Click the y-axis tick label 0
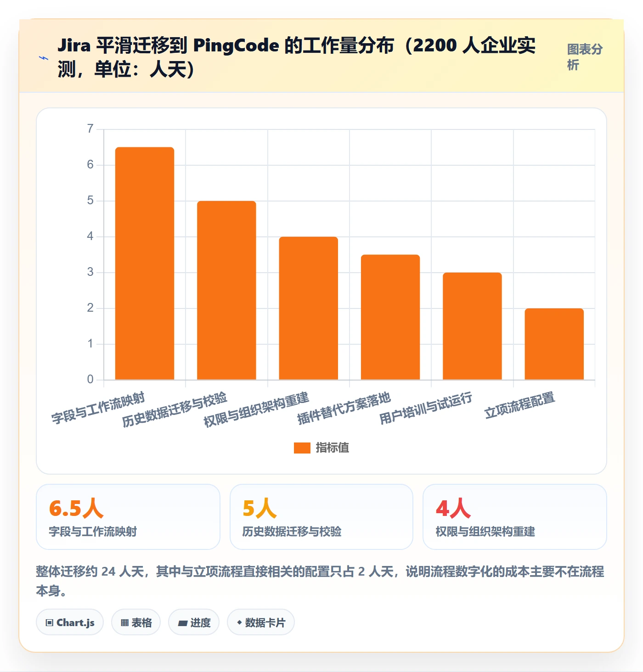This screenshot has width=643, height=672. point(90,380)
